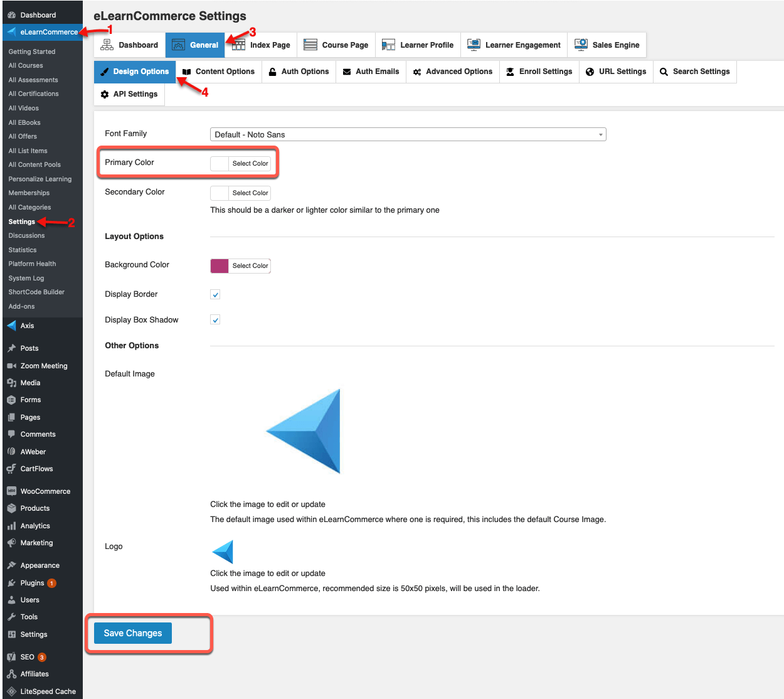Open Getting Started in eLearnCommerce submenu
The width and height of the screenshot is (784, 699).
click(32, 51)
